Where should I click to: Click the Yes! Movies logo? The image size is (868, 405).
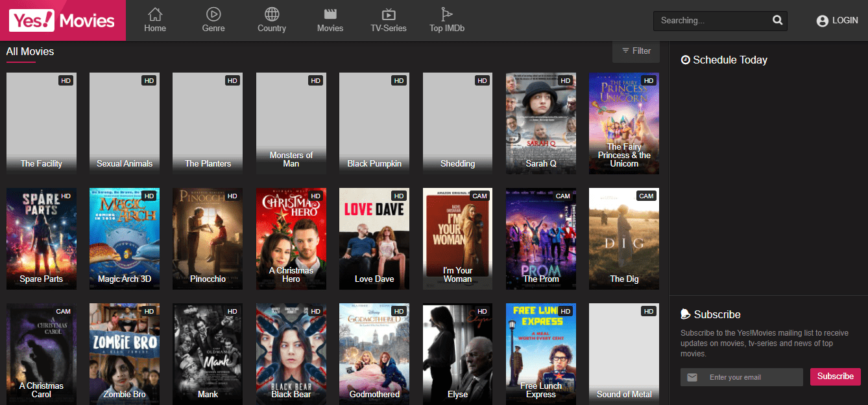point(62,21)
